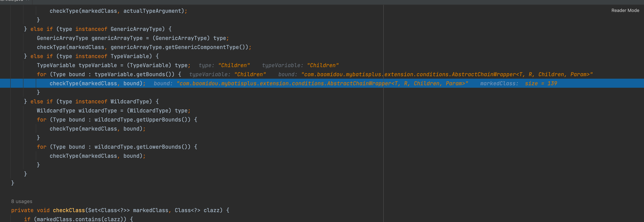The image size is (644, 222).
Task: Close the Service.java editor tab
Action: (28, 1)
